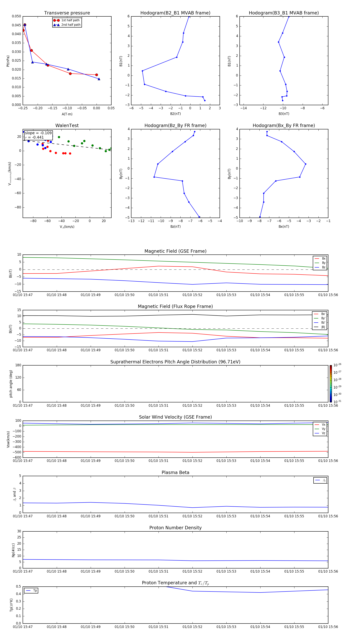Click the 'r = -0.441' annotation
The image size is (351, 644).
point(35,137)
